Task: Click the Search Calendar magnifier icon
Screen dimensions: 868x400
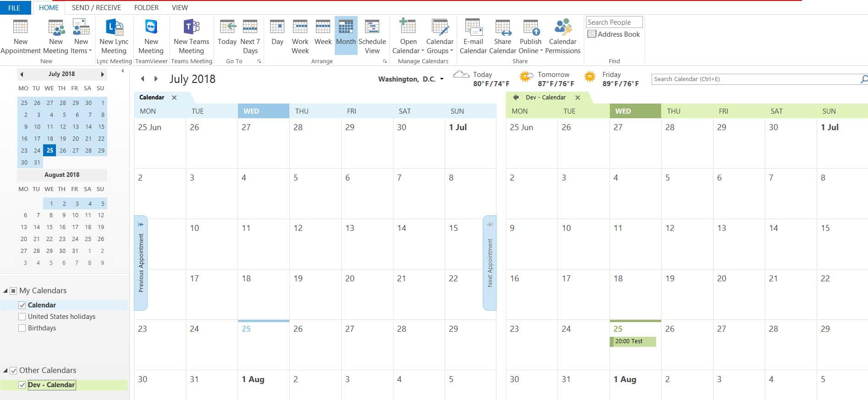Action: pyautogui.click(x=864, y=79)
